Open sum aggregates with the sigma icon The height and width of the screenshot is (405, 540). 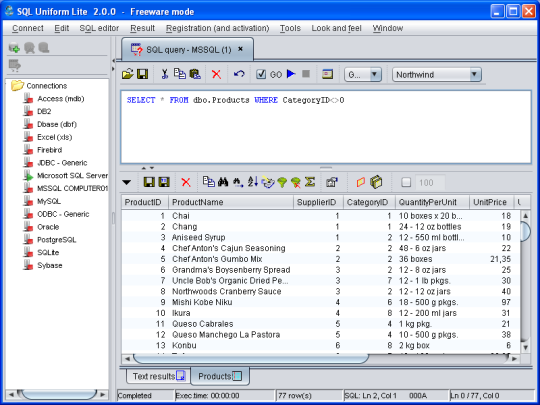click(x=310, y=181)
